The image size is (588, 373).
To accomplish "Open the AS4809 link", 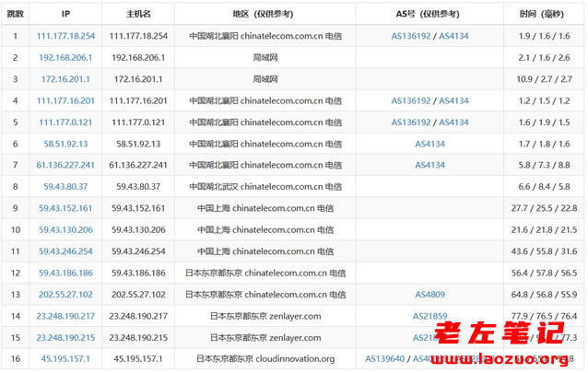I will [429, 295].
